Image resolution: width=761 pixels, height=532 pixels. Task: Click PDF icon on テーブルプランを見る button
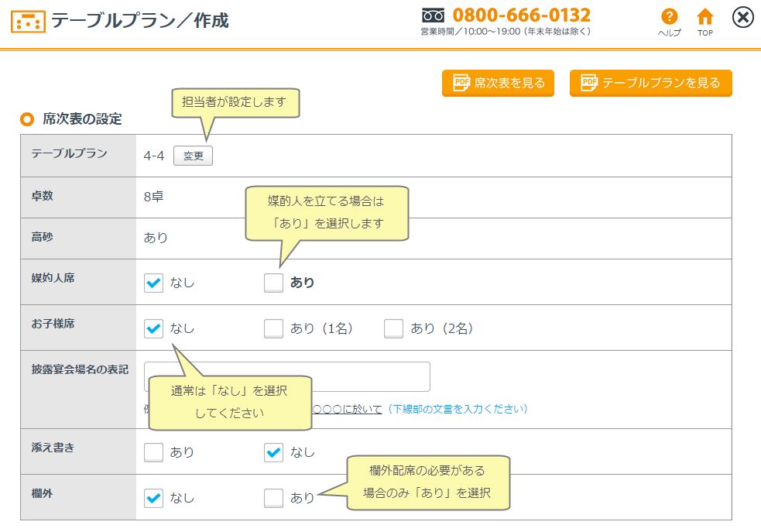[x=589, y=83]
